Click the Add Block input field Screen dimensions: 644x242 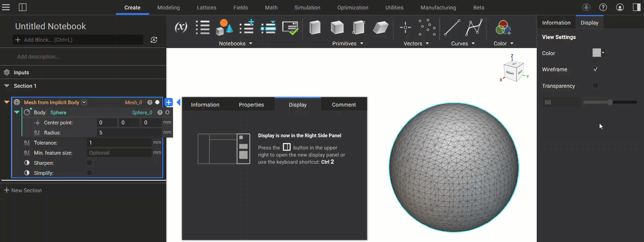point(78,40)
